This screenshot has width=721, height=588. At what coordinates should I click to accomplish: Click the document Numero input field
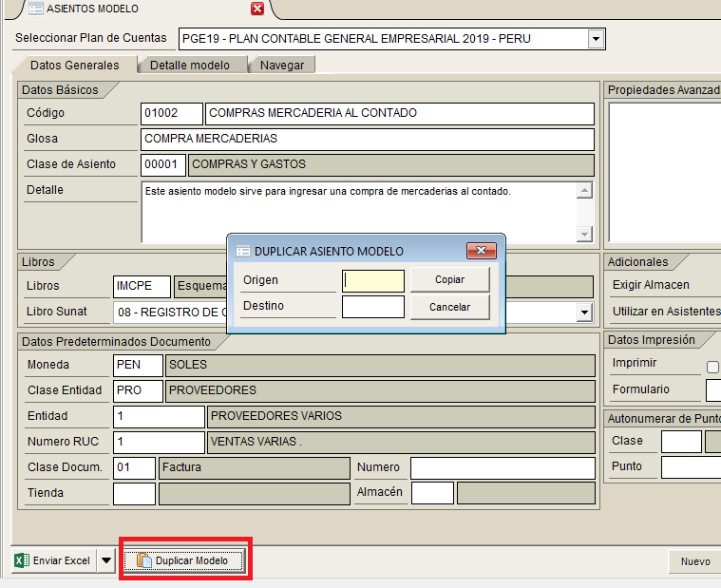coord(503,468)
